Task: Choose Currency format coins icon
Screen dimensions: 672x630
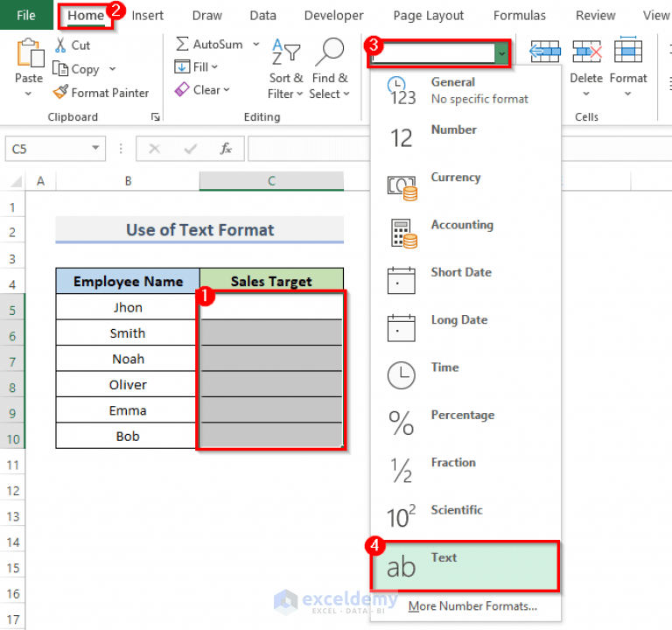Action: pos(402,188)
